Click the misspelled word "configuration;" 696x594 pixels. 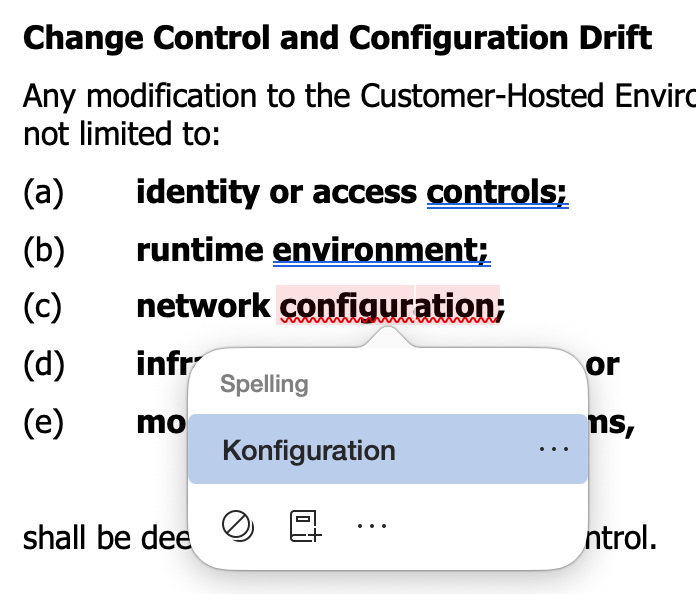pyautogui.click(x=392, y=306)
